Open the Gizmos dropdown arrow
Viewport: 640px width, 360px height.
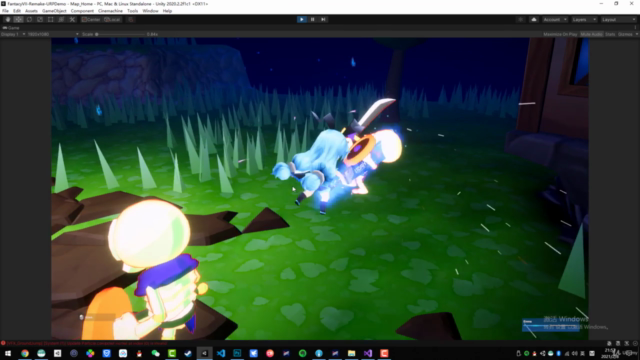(636, 34)
